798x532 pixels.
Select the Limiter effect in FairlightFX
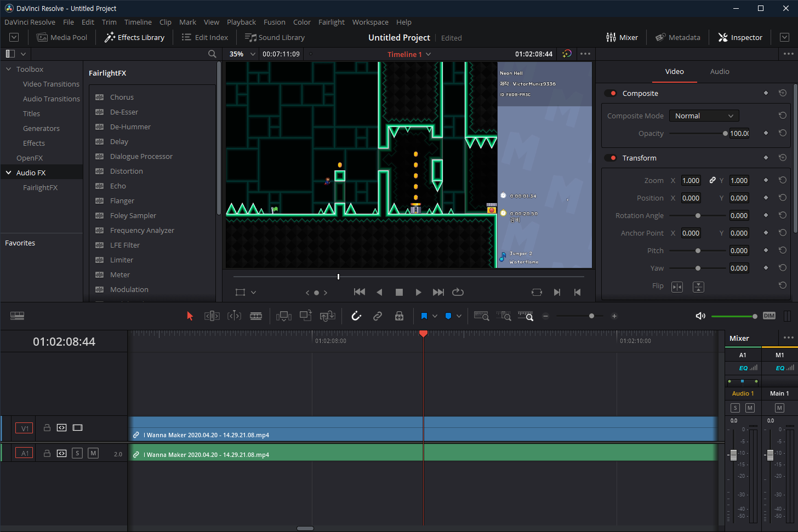point(121,259)
